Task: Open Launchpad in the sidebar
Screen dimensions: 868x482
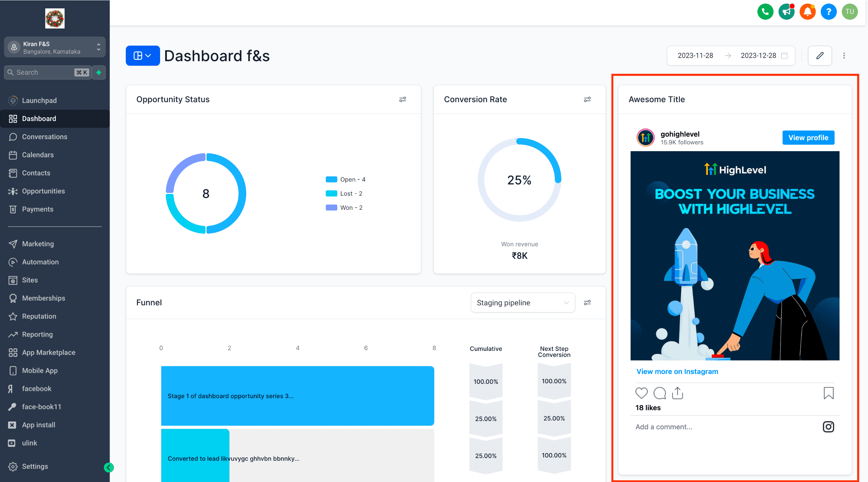Action: tap(55, 101)
